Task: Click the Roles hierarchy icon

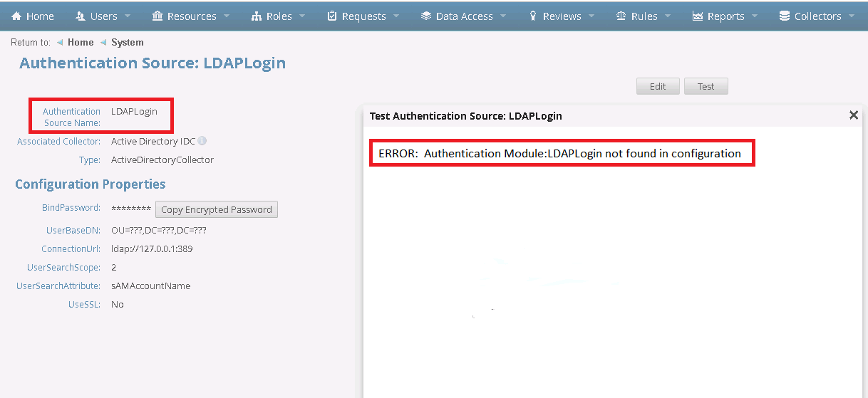Action: 257,16
